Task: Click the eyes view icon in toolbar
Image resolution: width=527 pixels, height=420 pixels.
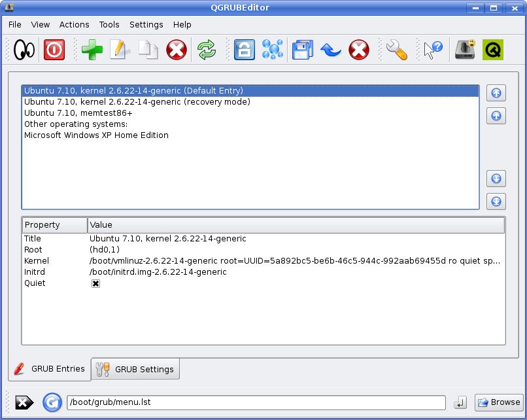Action: (24, 50)
